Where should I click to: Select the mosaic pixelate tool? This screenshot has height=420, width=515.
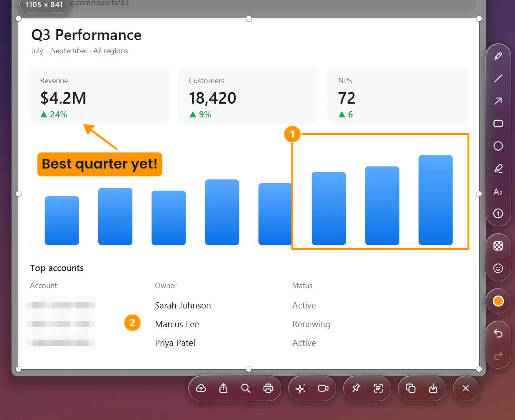click(498, 246)
